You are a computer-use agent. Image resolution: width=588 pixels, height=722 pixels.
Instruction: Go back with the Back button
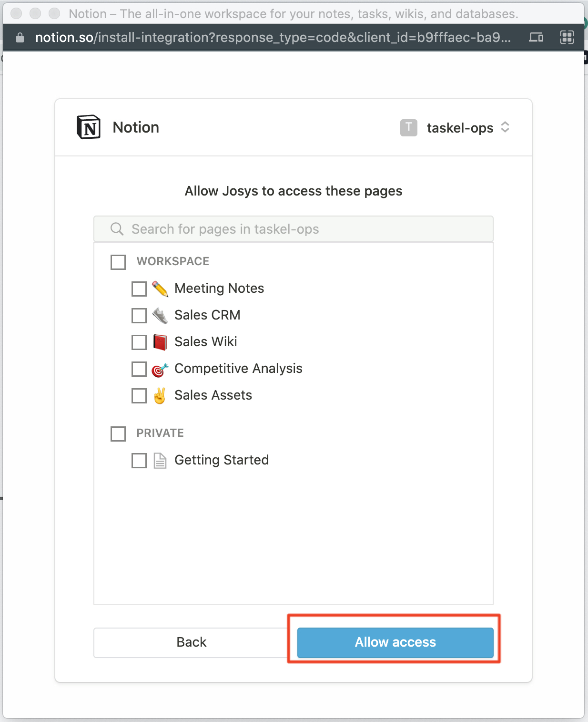[192, 642]
